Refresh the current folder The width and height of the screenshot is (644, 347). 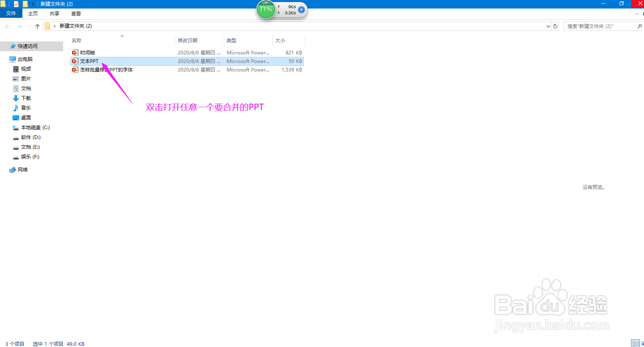coord(555,26)
